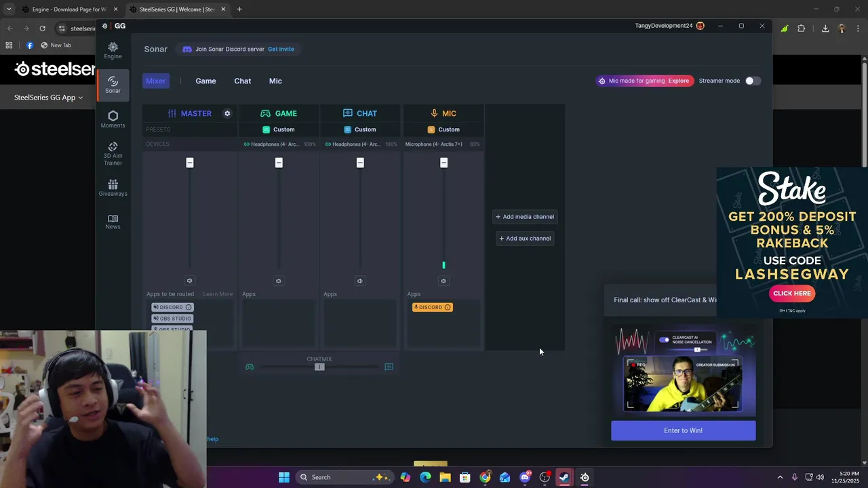Add an aux channel
The image size is (868, 488).
coord(525,239)
